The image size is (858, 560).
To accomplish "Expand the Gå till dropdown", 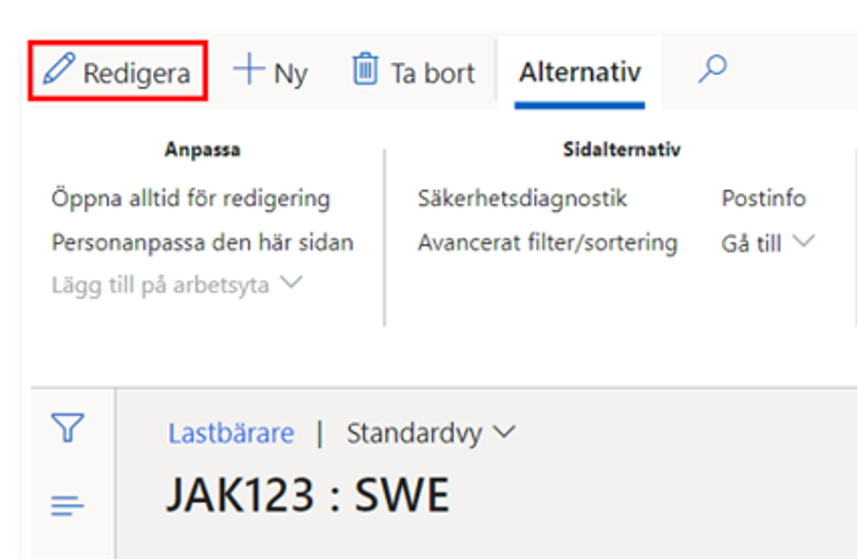I will click(x=768, y=243).
